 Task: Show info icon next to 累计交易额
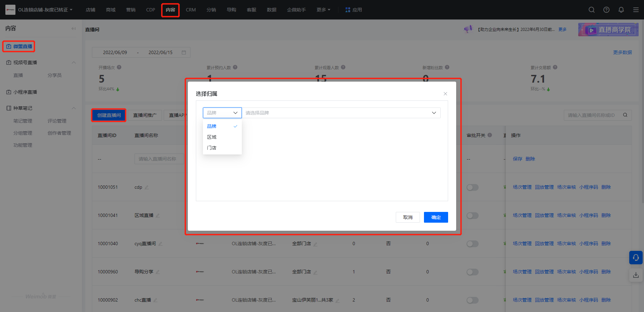(x=555, y=67)
